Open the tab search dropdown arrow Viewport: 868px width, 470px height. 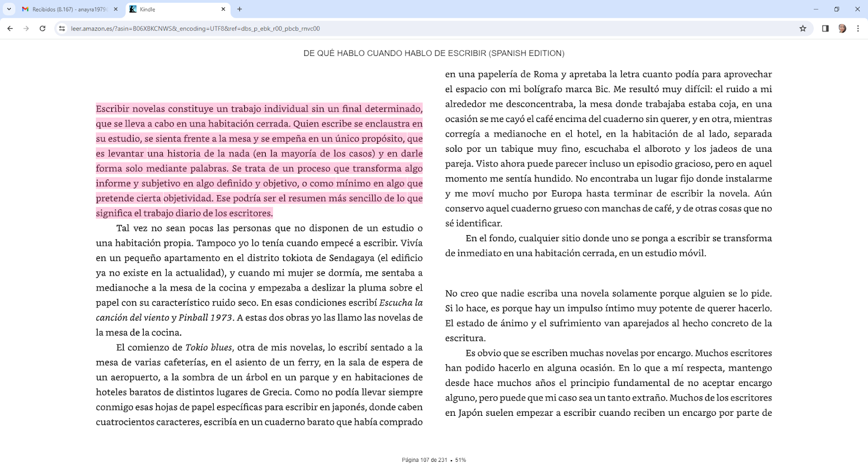pos(9,9)
